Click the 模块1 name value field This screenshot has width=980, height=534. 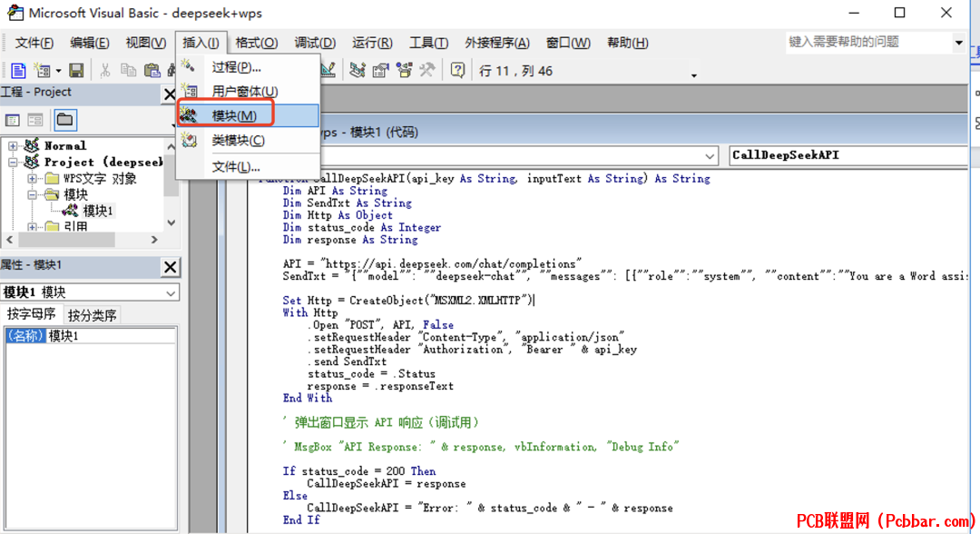111,336
